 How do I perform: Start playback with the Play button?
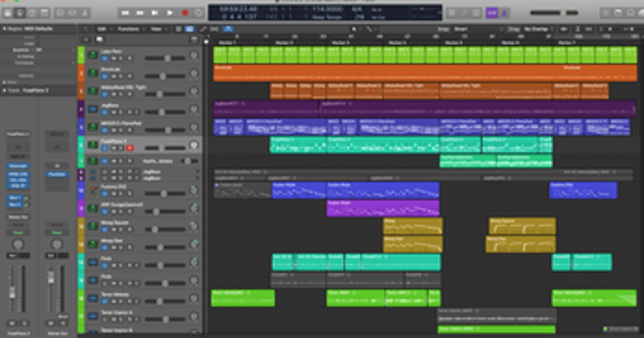point(170,13)
